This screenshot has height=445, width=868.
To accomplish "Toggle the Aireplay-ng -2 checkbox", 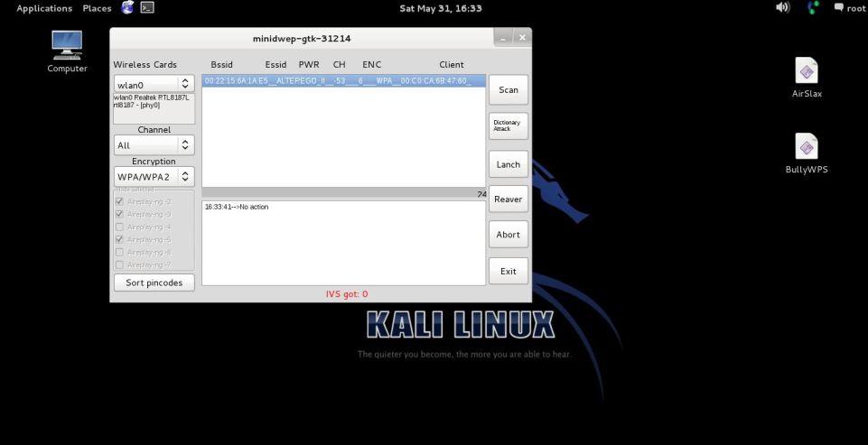I will 119,201.
